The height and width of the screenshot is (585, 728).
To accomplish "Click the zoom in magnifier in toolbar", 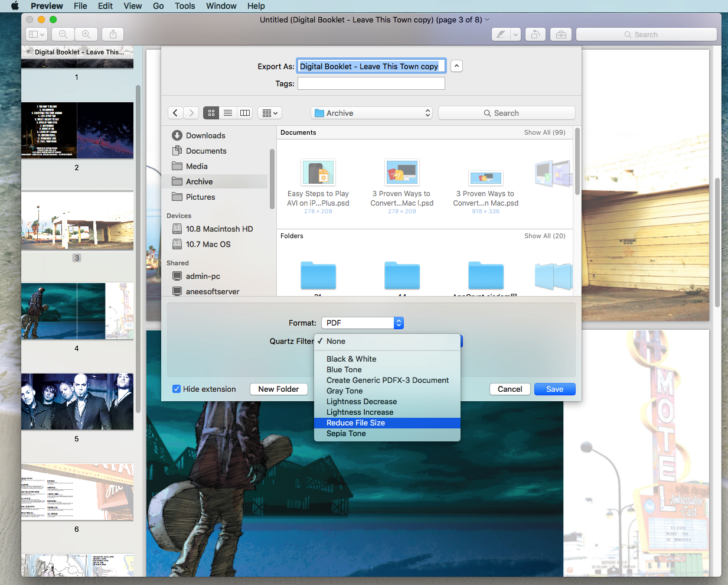I will pos(86,34).
